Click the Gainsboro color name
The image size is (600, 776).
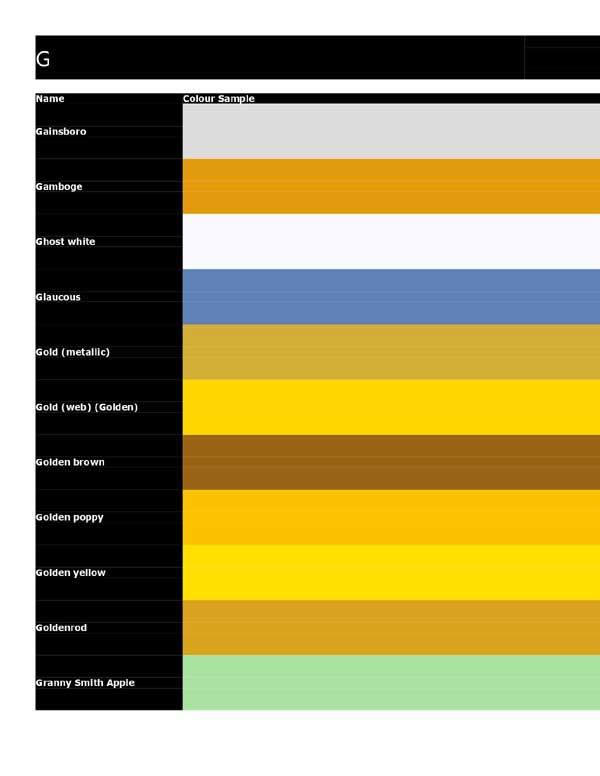pos(61,132)
